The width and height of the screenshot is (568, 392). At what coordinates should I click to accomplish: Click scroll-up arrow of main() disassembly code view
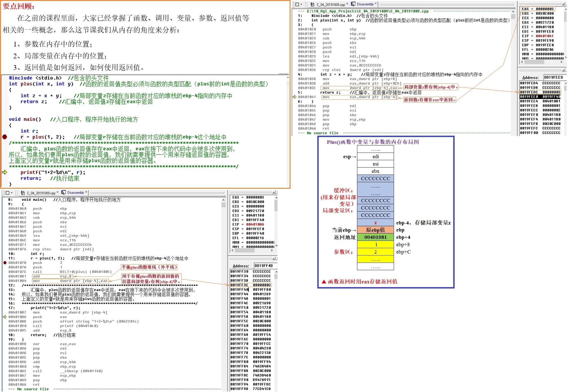point(223,200)
